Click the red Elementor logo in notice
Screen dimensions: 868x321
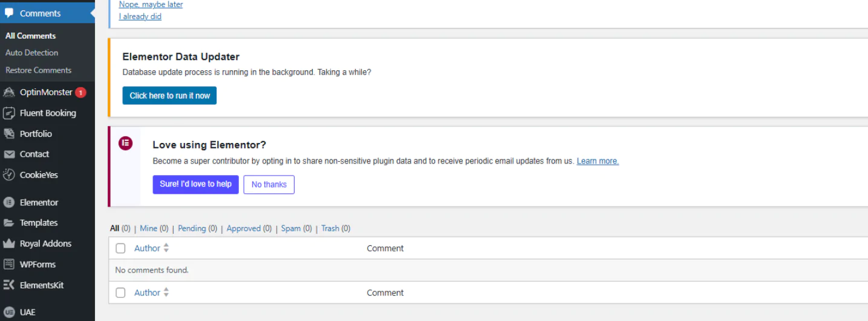coord(125,144)
